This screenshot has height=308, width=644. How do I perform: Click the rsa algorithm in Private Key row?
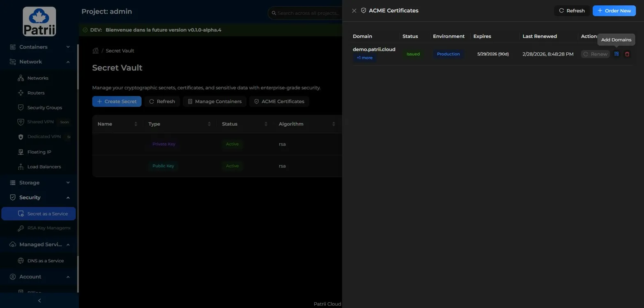pyautogui.click(x=282, y=144)
